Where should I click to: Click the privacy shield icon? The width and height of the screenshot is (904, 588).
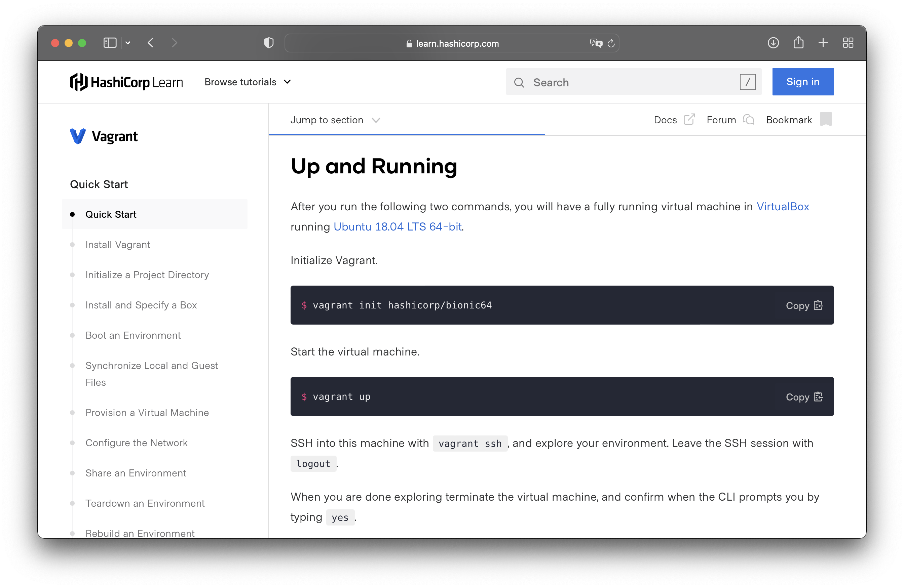268,43
